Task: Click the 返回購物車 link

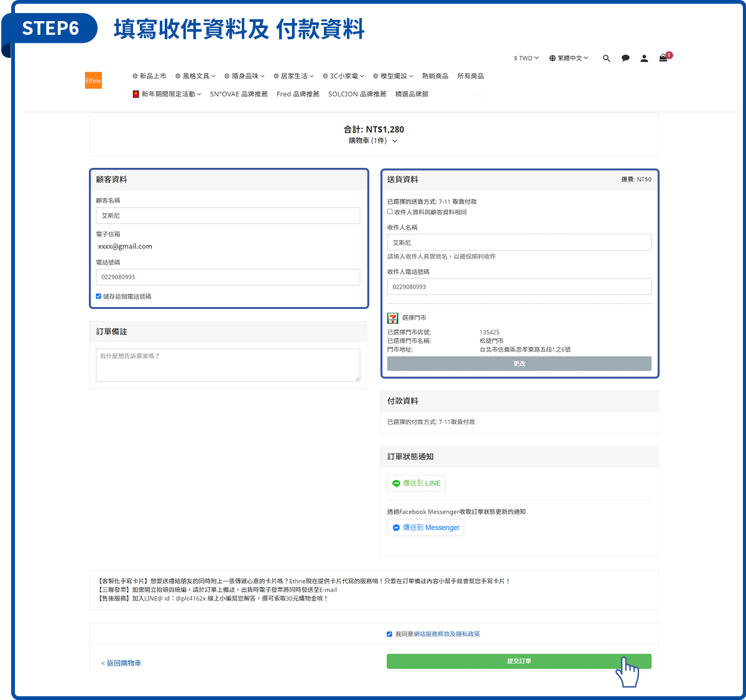Action: coord(122,663)
